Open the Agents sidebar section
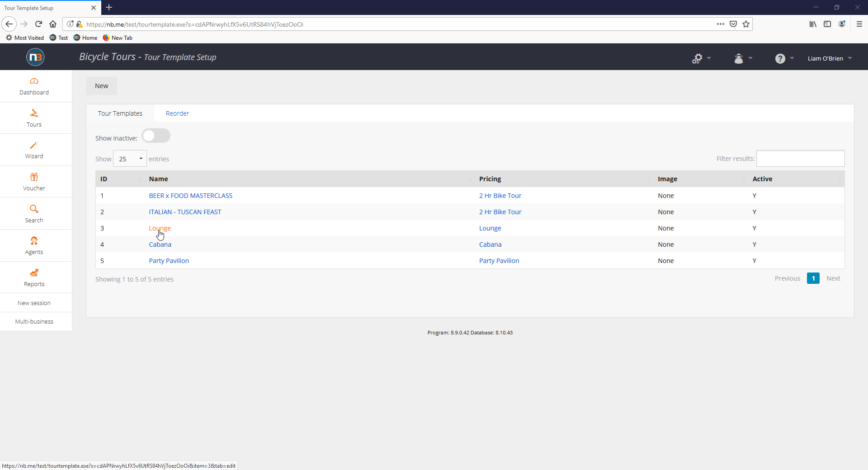 click(x=34, y=246)
